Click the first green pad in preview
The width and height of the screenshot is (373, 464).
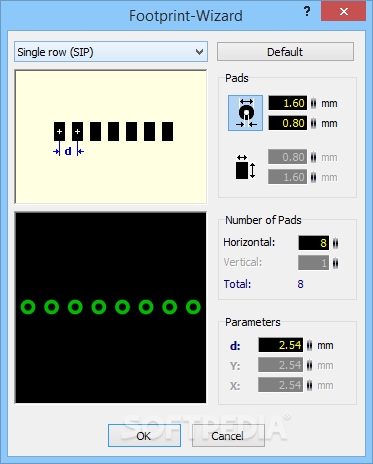point(28,307)
